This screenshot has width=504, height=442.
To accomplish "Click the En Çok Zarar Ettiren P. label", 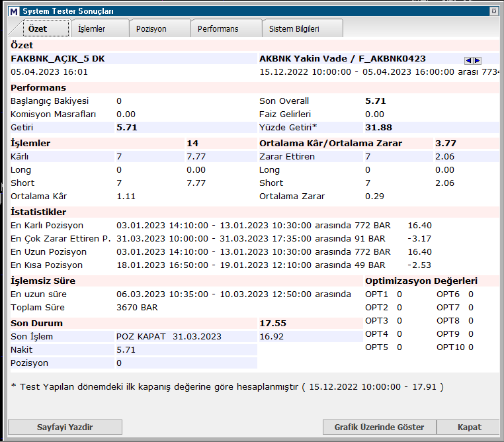I will pos(60,238).
